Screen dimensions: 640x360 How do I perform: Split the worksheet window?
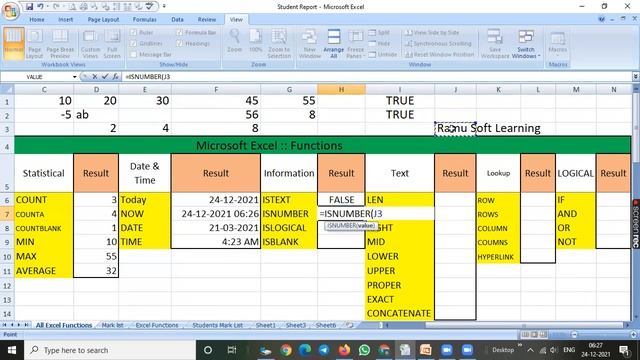point(379,33)
